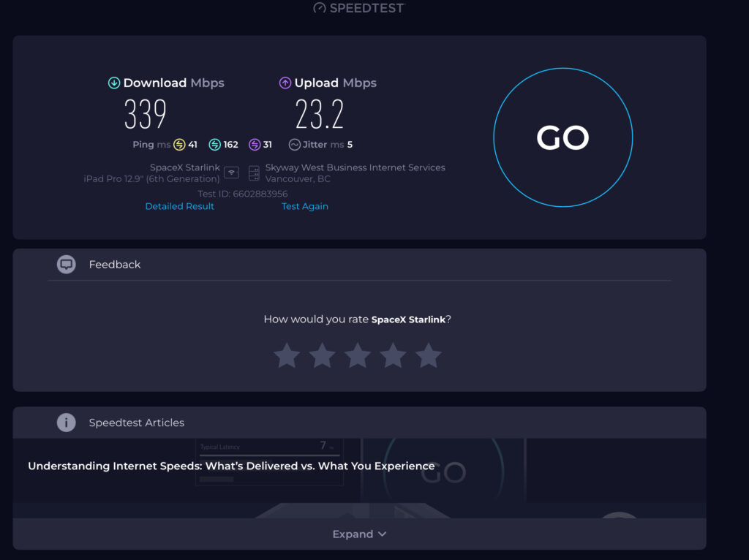Click the download latency teal icon
Image resolution: width=749 pixels, height=560 pixels.
click(x=214, y=144)
